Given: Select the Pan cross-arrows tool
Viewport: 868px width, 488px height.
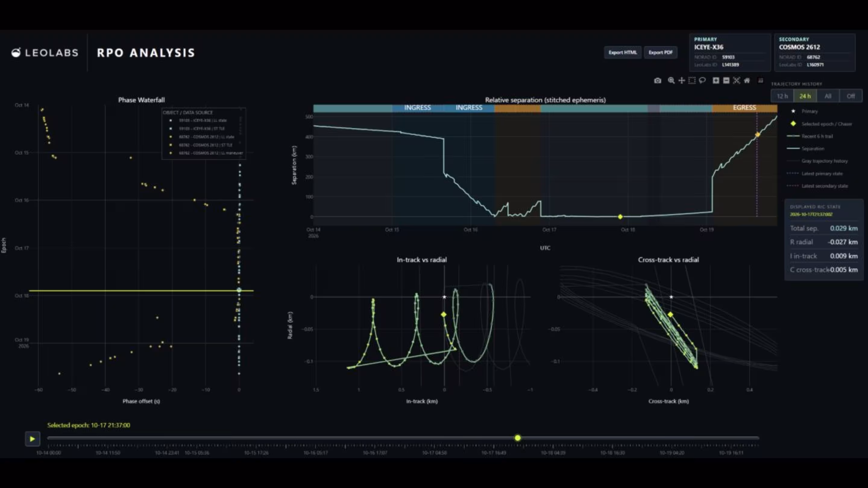Looking at the screenshot, I should click(x=682, y=80).
